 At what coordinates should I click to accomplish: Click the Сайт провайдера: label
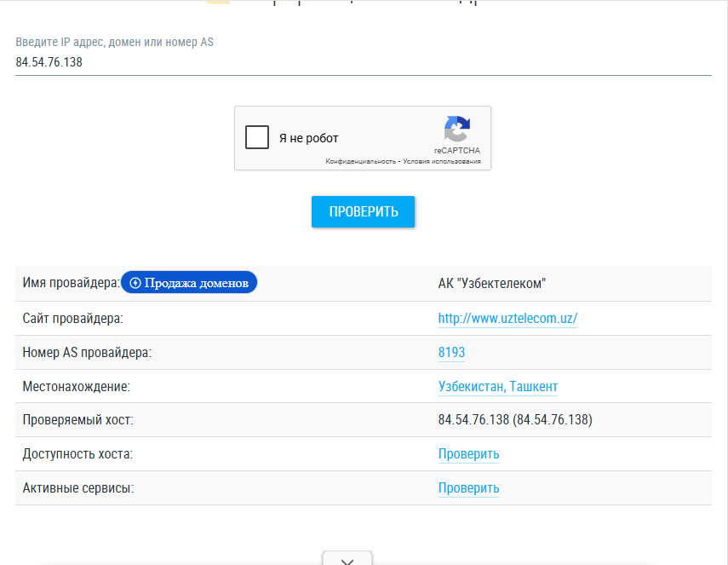point(73,318)
